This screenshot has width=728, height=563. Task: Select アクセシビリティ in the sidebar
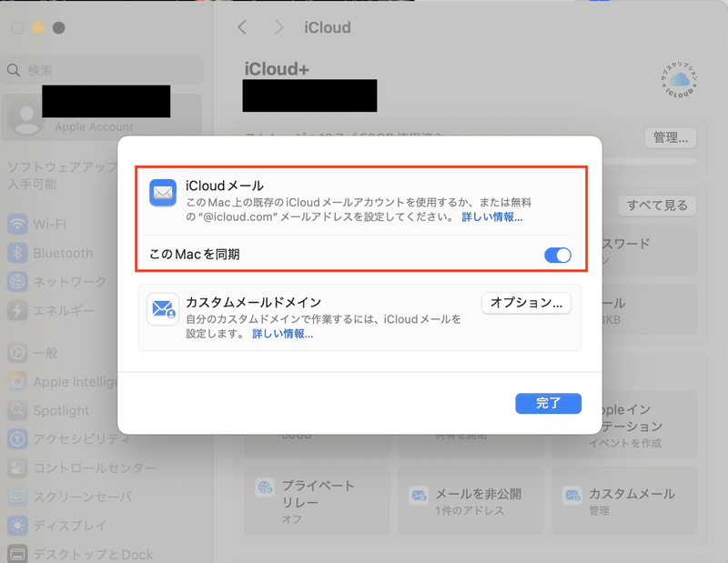[70, 439]
